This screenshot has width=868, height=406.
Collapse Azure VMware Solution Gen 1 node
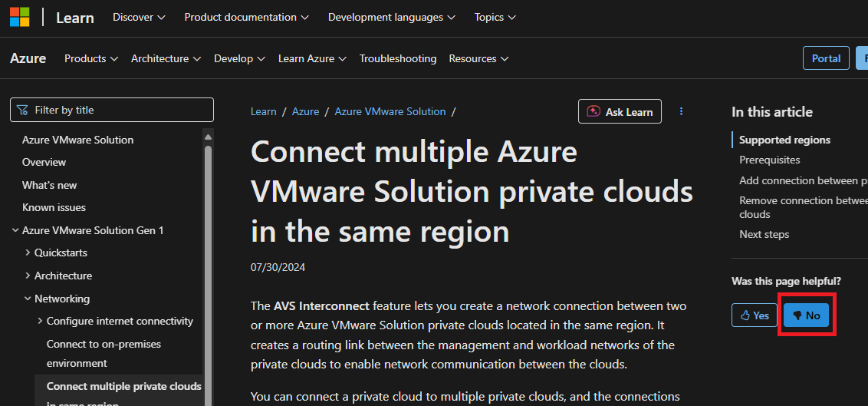tap(15, 230)
